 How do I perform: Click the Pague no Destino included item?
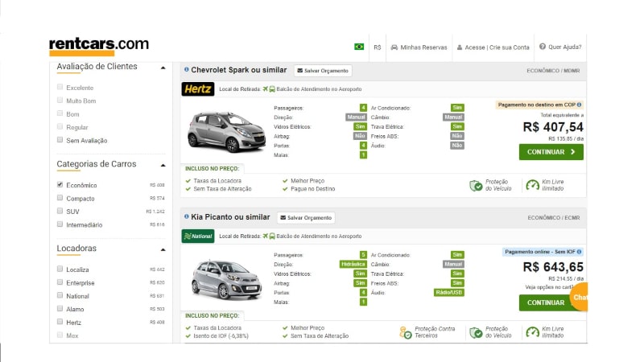point(312,189)
